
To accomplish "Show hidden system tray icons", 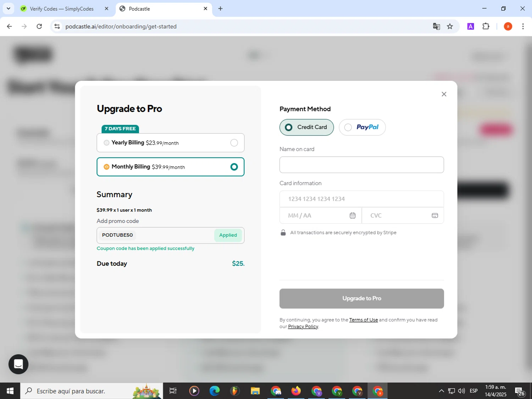I will click(x=441, y=391).
